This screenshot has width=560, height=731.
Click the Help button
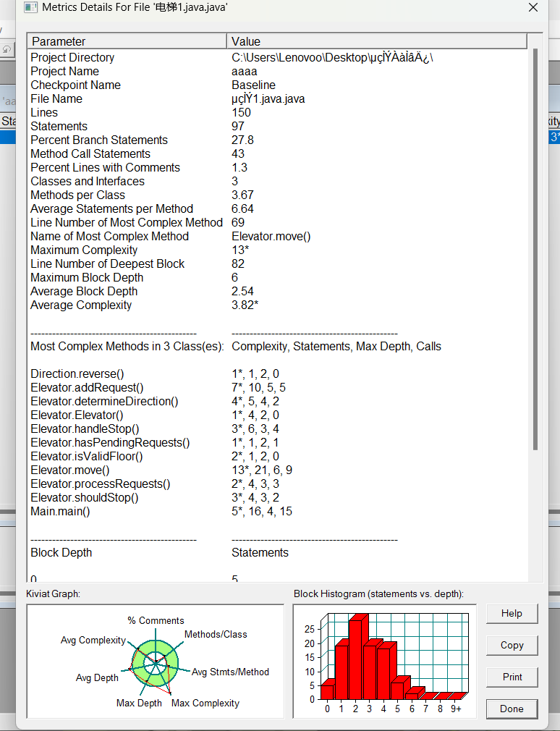(512, 614)
